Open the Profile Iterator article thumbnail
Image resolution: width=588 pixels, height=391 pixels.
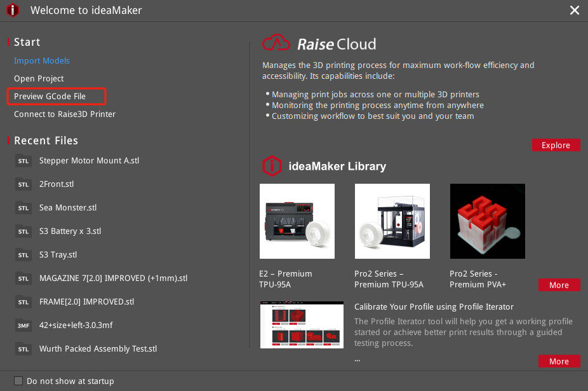click(302, 325)
